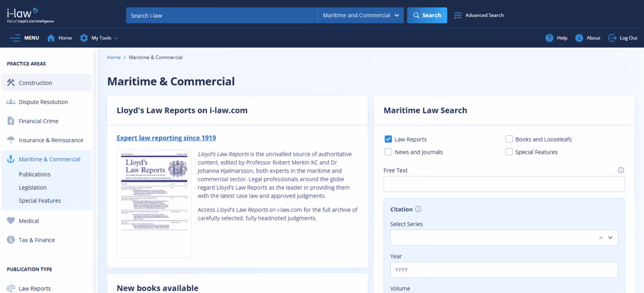Open Publications under Maritime & Commercial
644x293 pixels.
(35, 174)
